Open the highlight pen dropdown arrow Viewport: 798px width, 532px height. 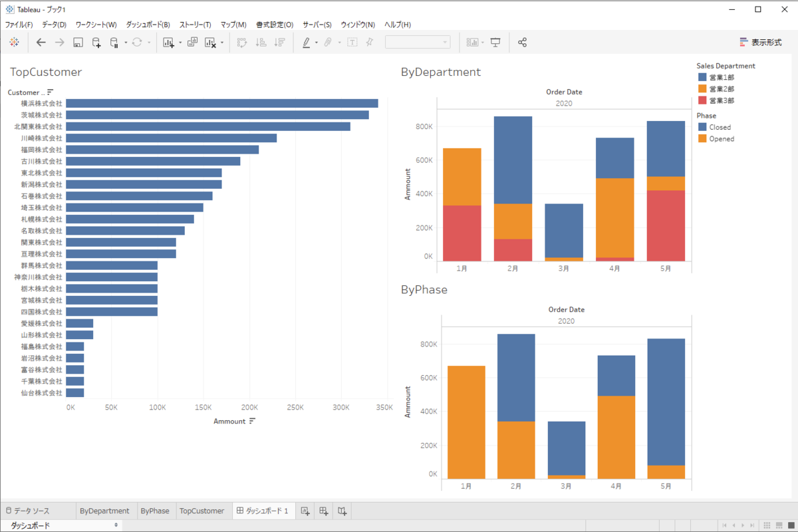(317, 43)
